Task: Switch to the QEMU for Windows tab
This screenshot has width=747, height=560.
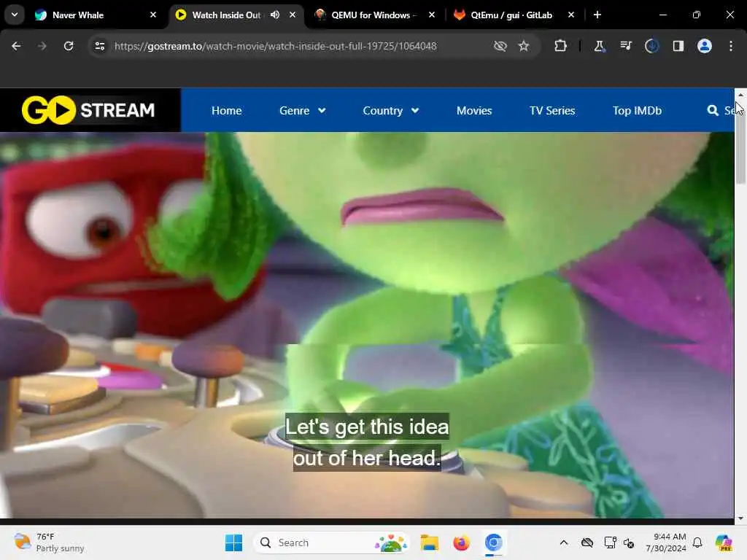Action: 374,15
